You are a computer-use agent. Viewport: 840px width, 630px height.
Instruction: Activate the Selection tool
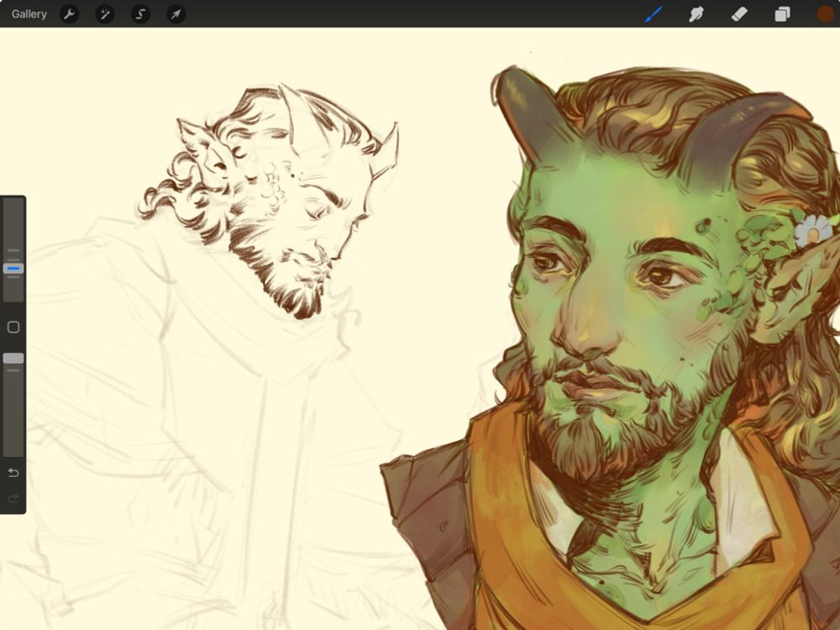(x=140, y=14)
